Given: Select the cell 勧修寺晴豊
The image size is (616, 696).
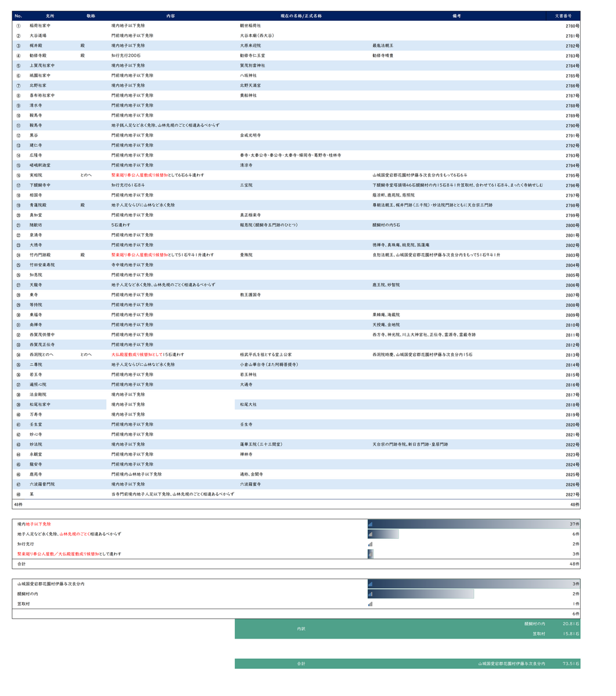Looking at the screenshot, I should click(383, 56).
